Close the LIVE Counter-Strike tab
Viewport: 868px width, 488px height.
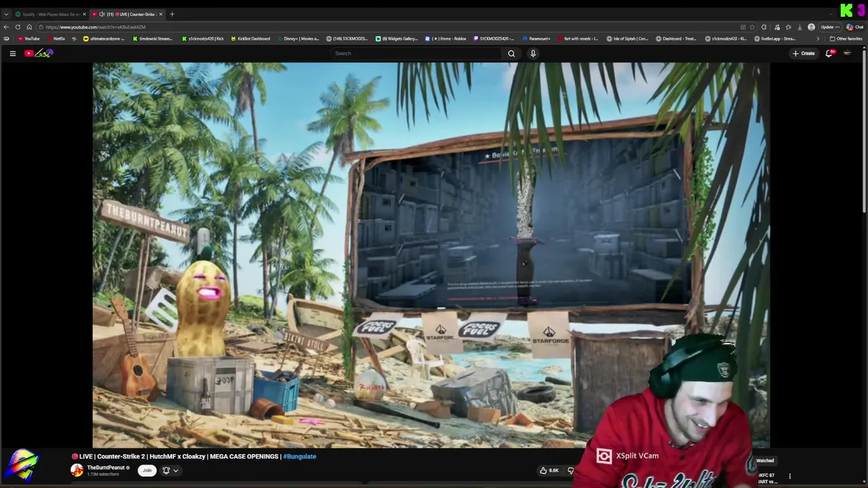[161, 14]
